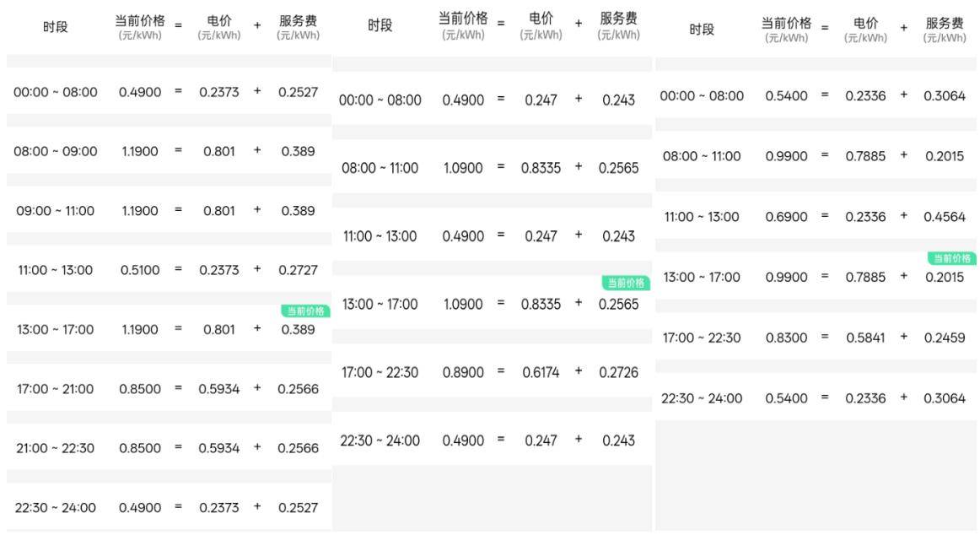
Task: Click 0.2373 electricity price in 11:00 ~ 13:00 row
Action: [218, 270]
